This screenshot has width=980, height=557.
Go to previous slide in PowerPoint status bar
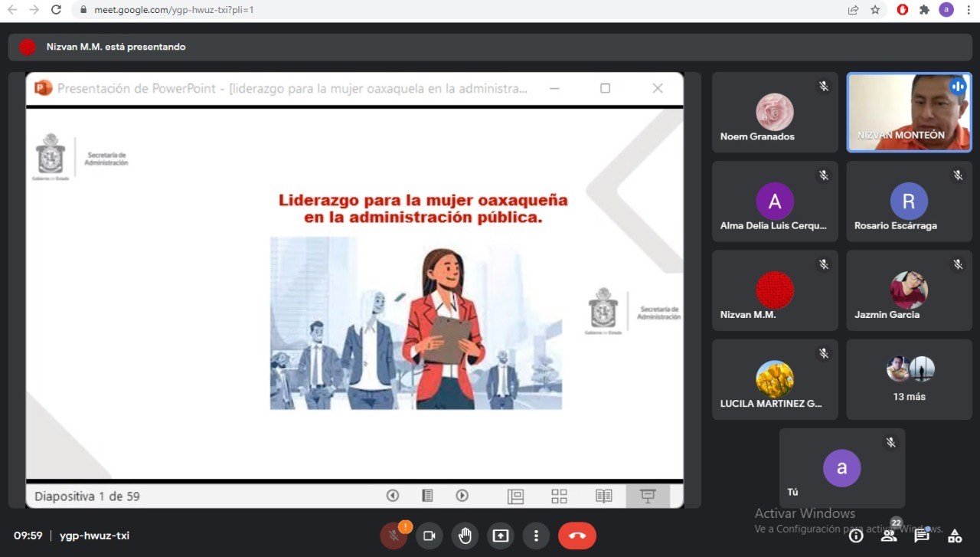click(393, 496)
